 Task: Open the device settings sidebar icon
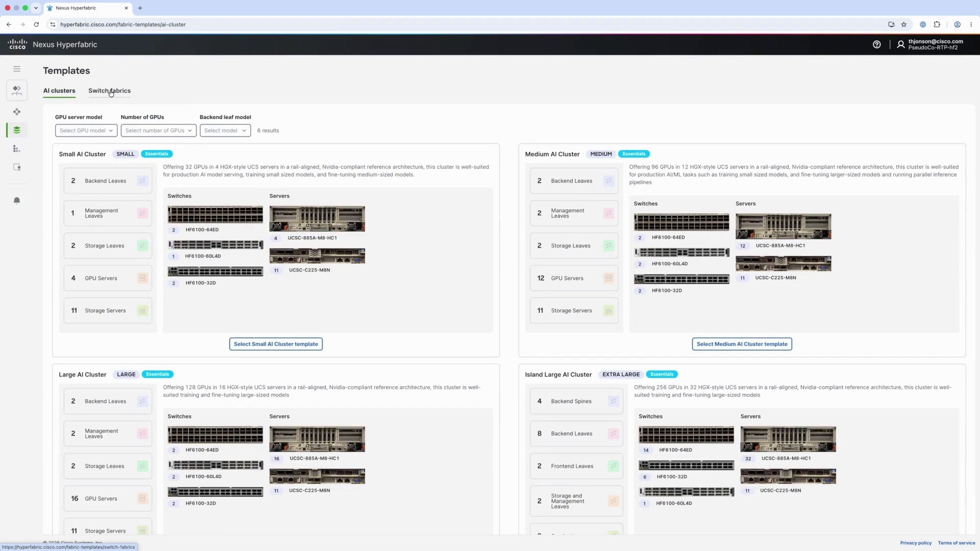(17, 167)
